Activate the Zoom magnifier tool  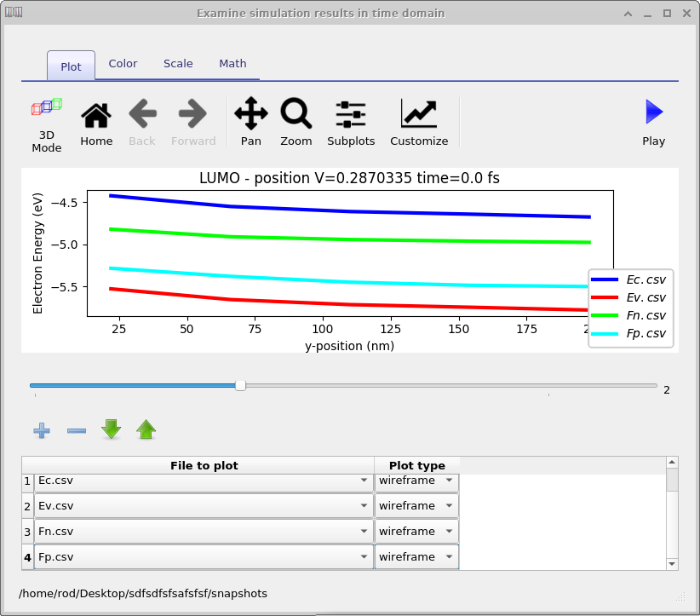coord(296,124)
